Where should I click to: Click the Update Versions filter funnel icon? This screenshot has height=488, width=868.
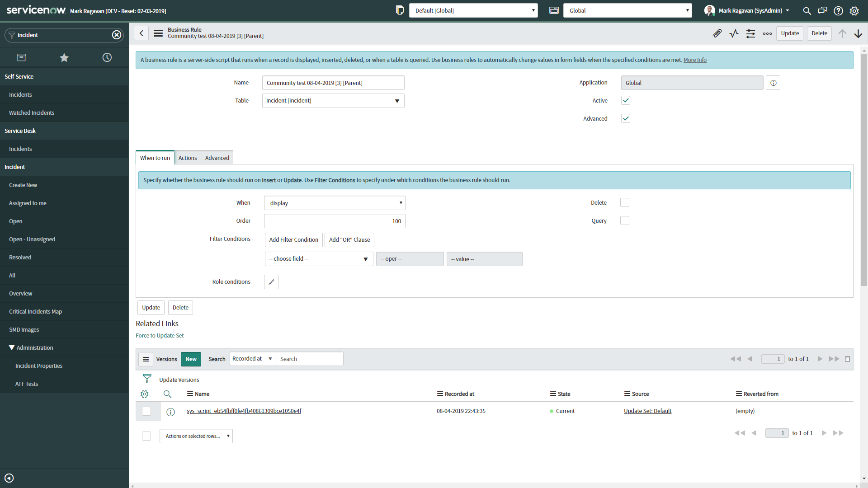click(x=147, y=379)
